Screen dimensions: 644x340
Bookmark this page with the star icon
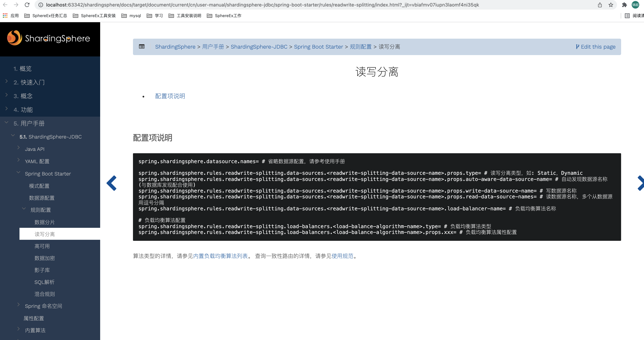tap(611, 5)
